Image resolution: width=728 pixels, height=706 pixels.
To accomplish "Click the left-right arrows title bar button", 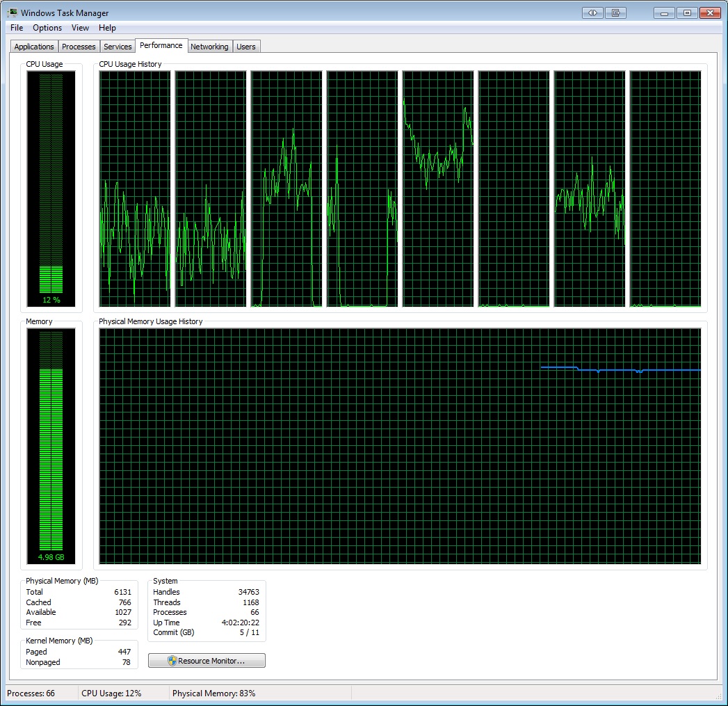I will point(592,13).
